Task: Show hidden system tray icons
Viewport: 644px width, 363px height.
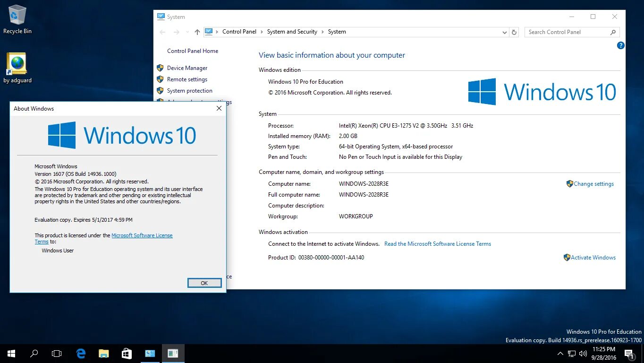Action: (560, 353)
